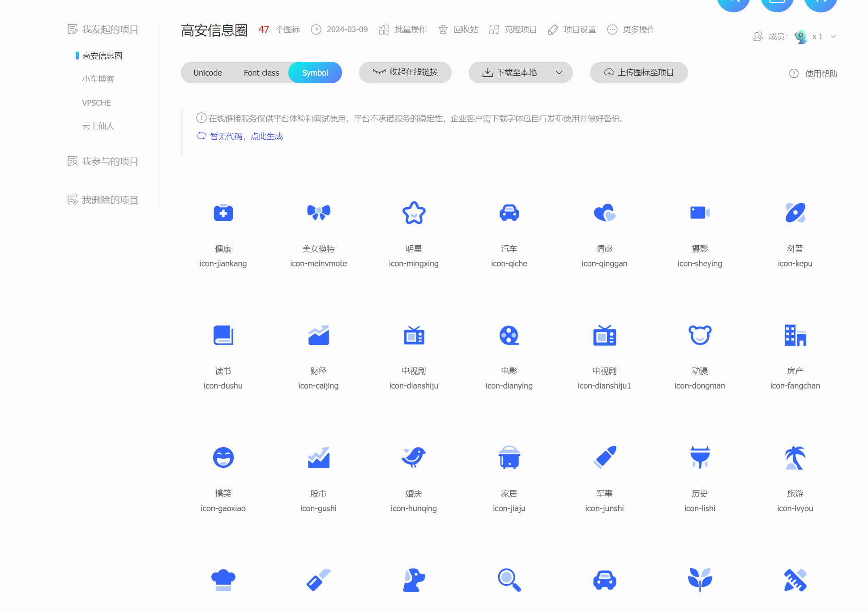Select the 摄影 video camera icon
868x611 pixels.
[x=700, y=213]
